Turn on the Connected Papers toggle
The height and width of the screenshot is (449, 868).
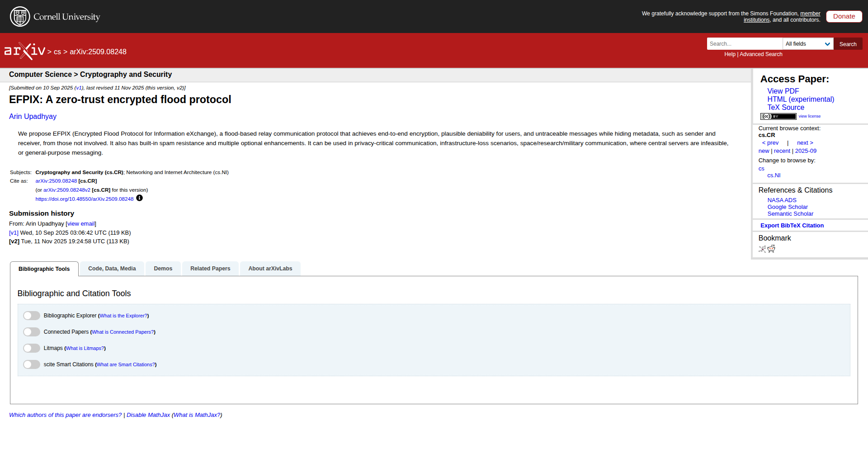point(32,332)
